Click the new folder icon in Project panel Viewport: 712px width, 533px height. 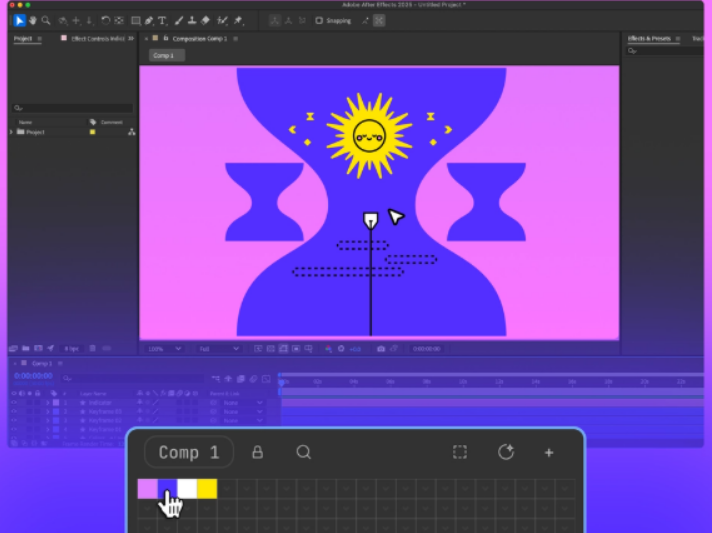tap(26, 348)
